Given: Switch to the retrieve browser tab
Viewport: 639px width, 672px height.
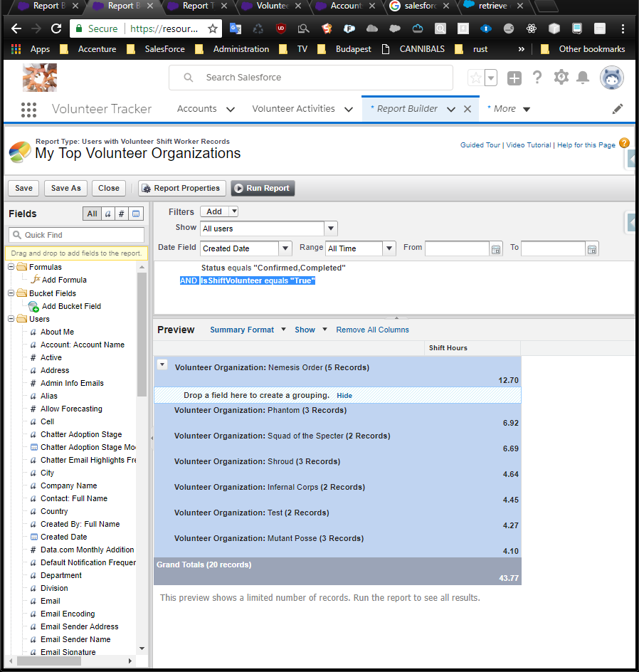Looking at the screenshot, I should [x=492, y=6].
